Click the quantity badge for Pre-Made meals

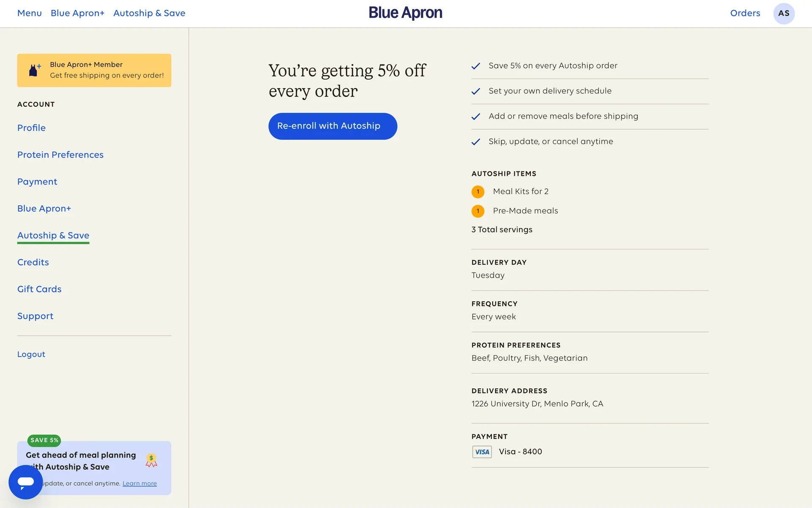(478, 211)
